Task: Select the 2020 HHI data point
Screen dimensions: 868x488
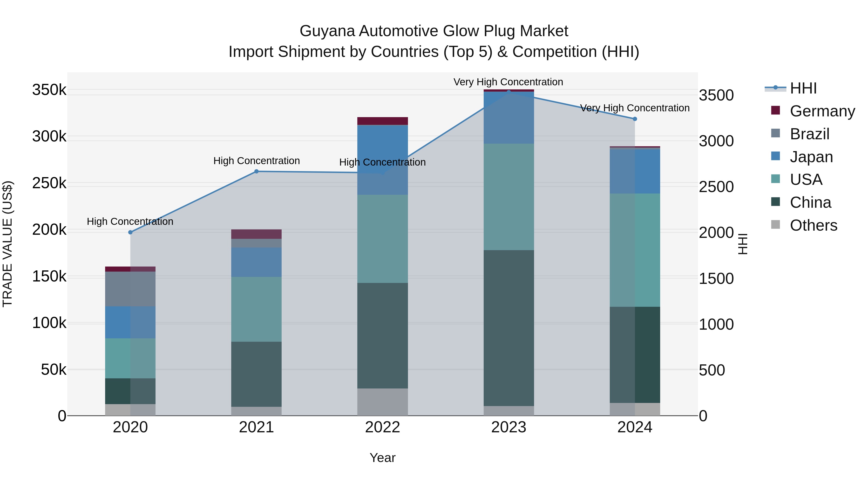Action: (x=130, y=232)
